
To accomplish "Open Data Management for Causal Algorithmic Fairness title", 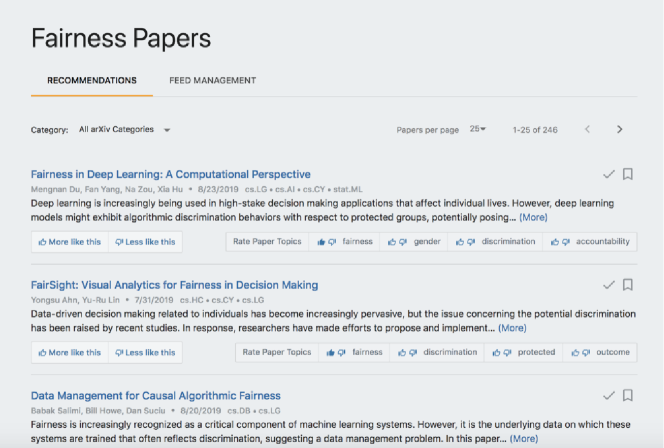I will tap(156, 395).
